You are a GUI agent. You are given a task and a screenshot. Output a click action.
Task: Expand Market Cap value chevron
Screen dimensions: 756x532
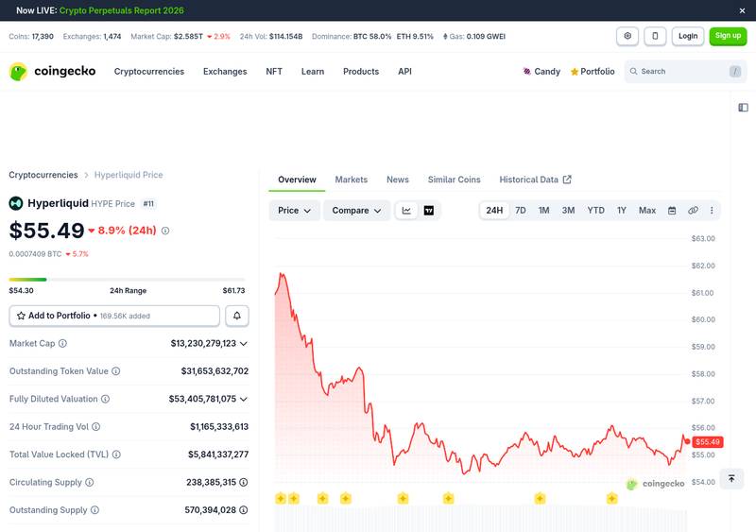[244, 344]
